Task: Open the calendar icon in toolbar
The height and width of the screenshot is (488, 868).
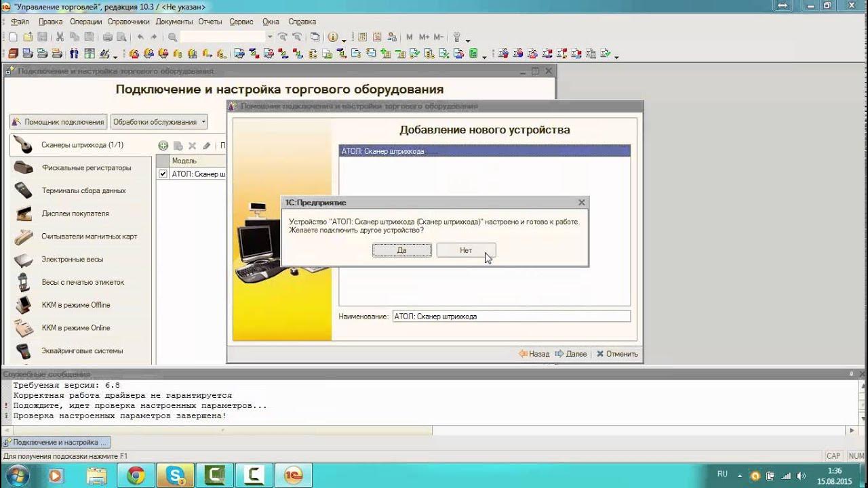Action: 377,37
